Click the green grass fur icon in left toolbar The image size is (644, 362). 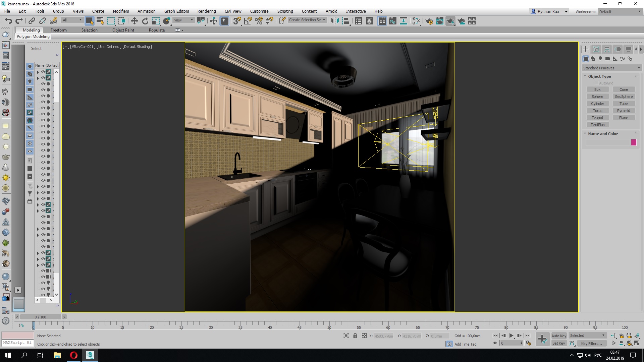pos(6,243)
